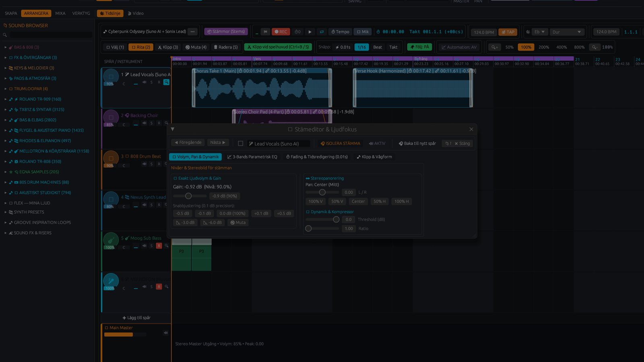This screenshot has height=362, width=644.
Task: Select the Muta (4) tool
Action: pyautogui.click(x=196, y=47)
